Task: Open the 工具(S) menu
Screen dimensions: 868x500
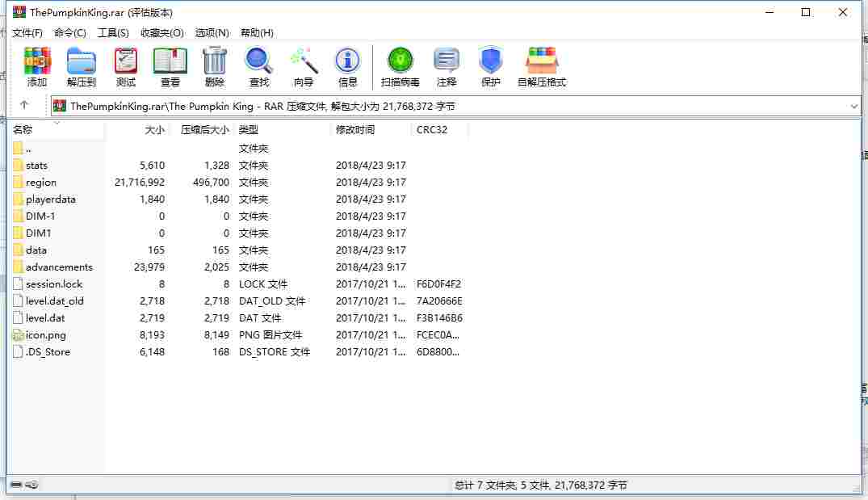Action: (x=113, y=32)
